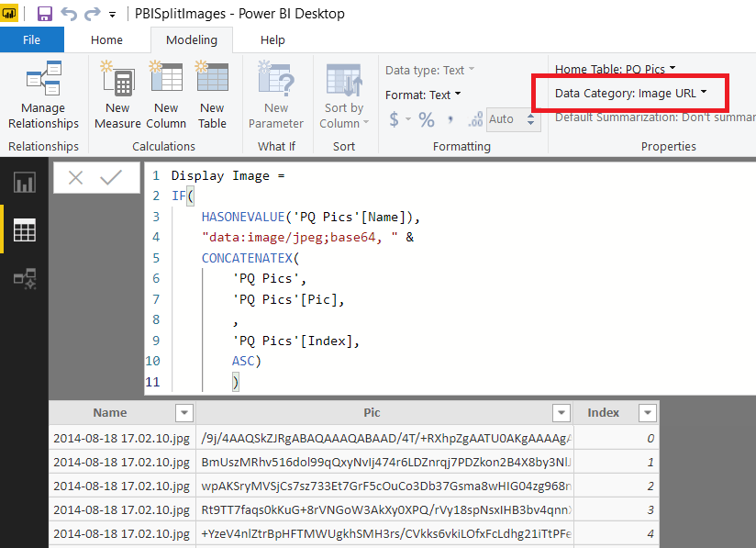Switch to Model relationships view icon
This screenshot has width=756, height=548.
point(25,279)
